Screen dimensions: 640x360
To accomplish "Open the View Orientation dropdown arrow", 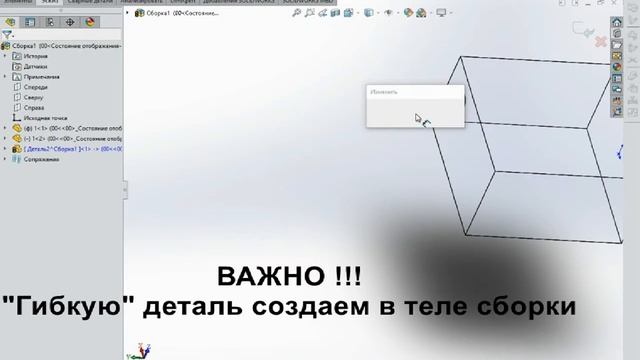I will point(358,13).
